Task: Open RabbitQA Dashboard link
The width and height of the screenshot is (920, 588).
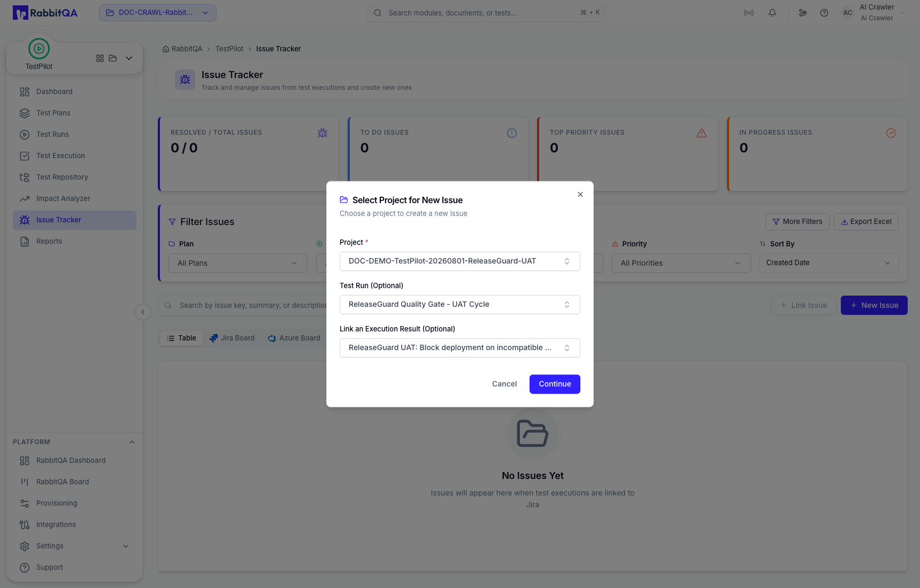Action: 74,461
